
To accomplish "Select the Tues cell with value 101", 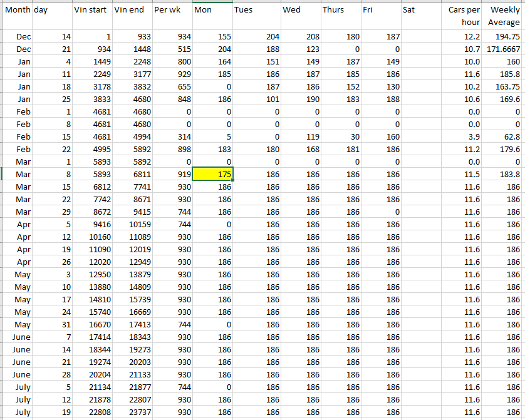I will (256, 100).
